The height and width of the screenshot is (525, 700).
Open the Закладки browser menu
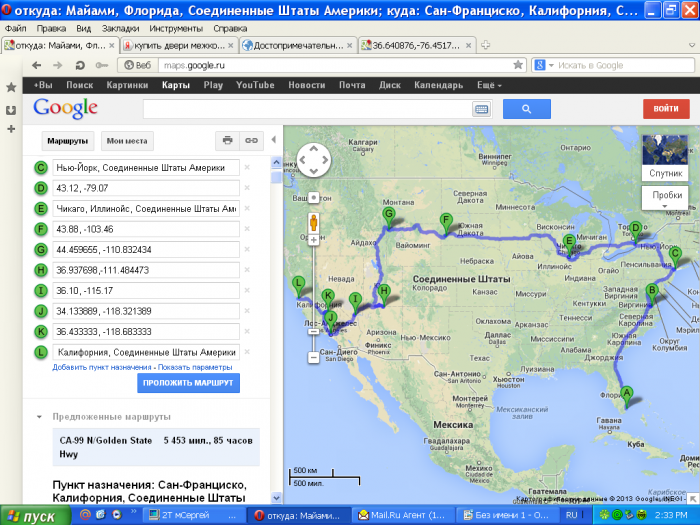(x=120, y=29)
